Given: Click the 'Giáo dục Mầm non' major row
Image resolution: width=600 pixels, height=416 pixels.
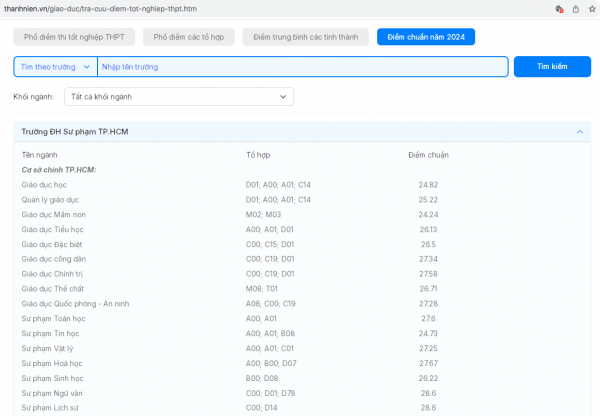Looking at the screenshot, I should tap(53, 214).
